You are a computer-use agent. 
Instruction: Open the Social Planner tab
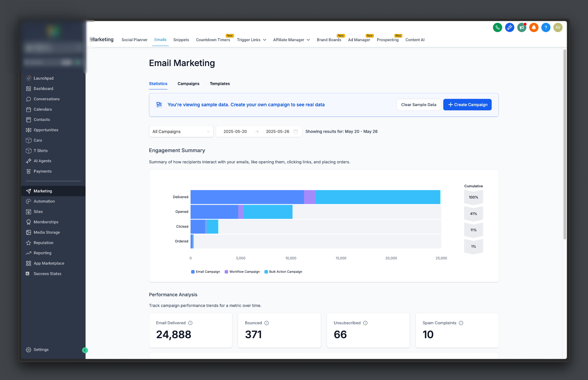coord(134,40)
